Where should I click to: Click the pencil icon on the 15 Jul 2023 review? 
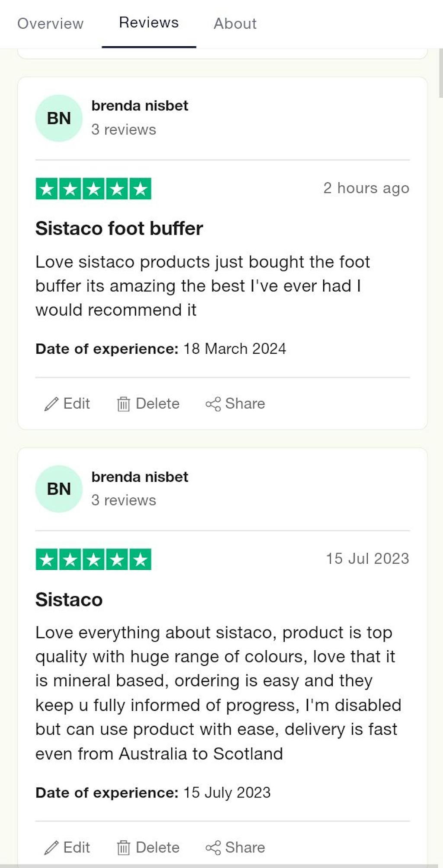point(51,848)
